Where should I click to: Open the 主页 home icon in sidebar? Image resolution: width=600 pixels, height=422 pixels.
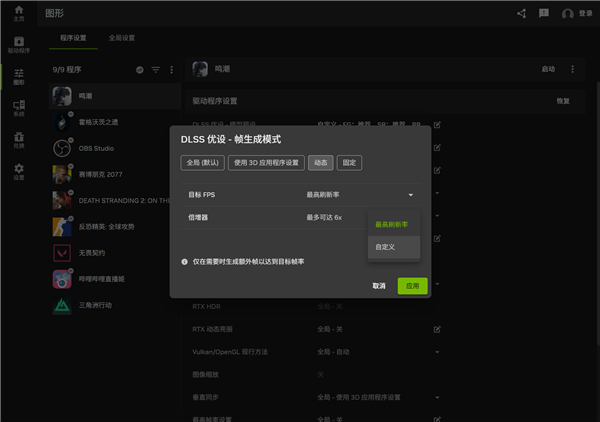pos(18,13)
